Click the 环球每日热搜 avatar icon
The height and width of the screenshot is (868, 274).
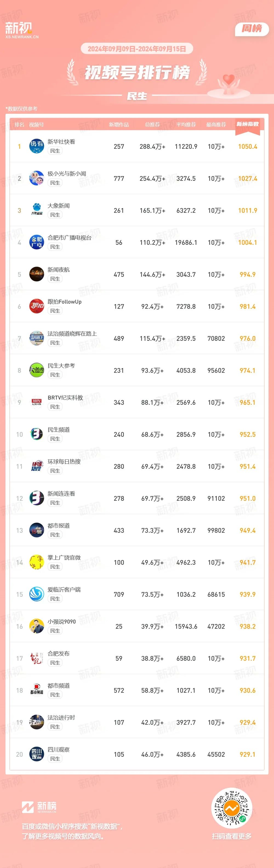click(36, 466)
